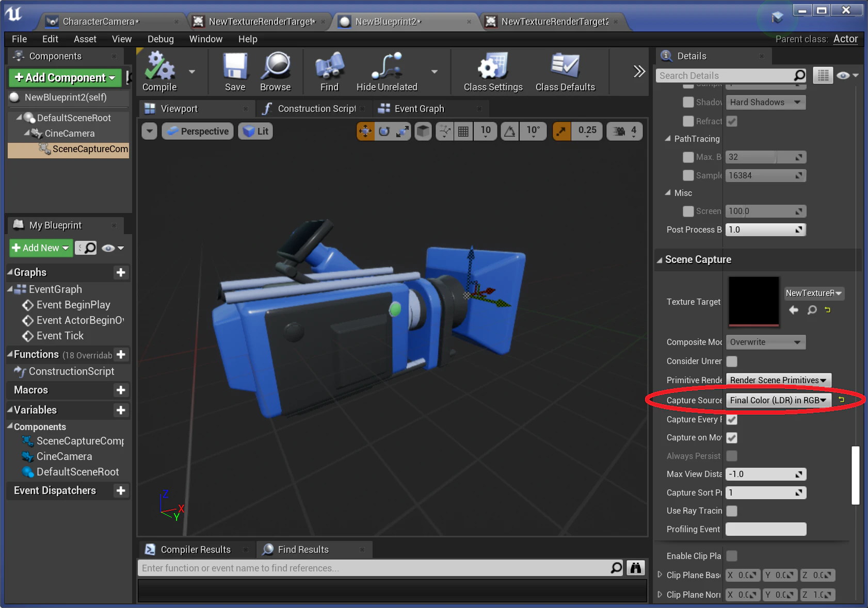Toggle surface snapping icon in viewport
Viewport: 868px width, 608px height.
pos(444,132)
